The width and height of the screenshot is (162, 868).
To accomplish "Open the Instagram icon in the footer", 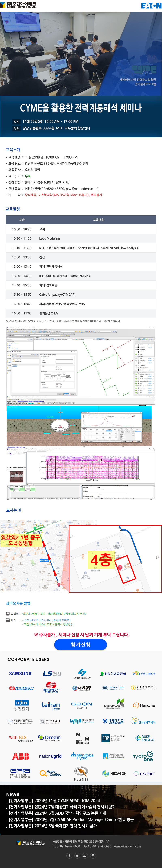I will 93,856.
